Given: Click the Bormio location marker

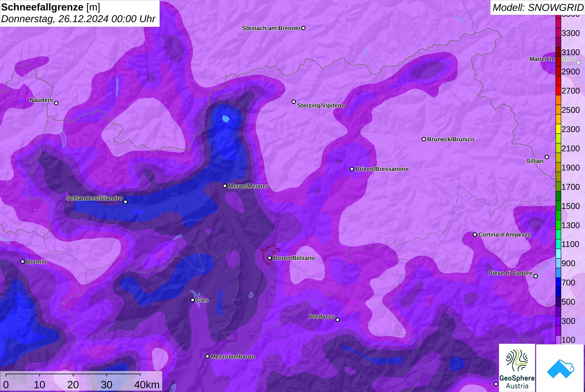Looking at the screenshot, I should click(23, 262).
